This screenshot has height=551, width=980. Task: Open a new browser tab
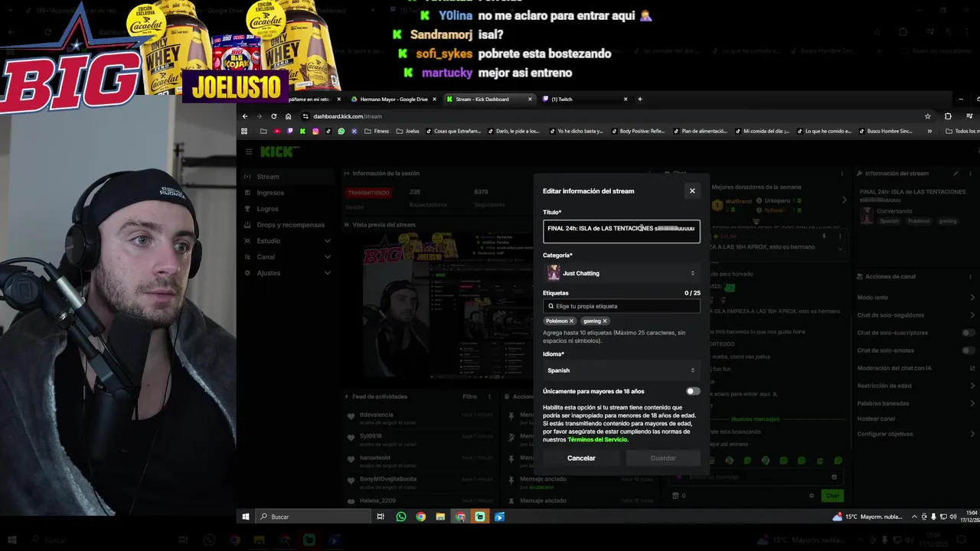point(640,99)
